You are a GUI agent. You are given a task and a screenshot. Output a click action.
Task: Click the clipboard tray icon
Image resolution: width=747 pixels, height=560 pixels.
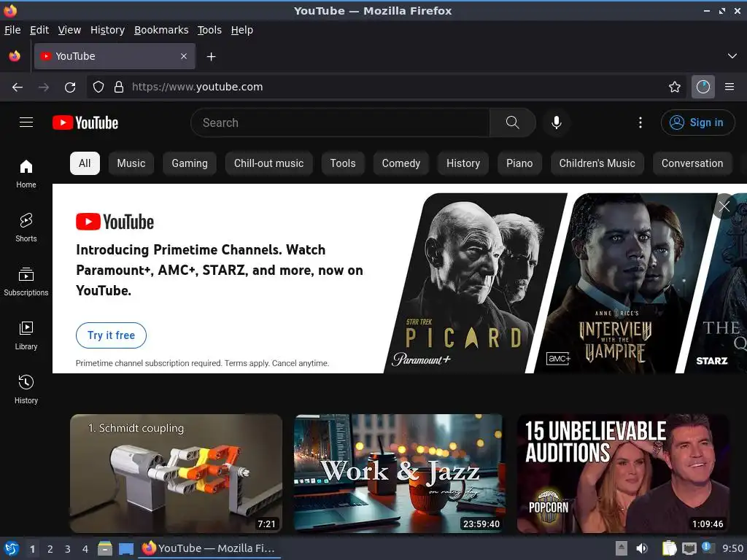[669, 548]
